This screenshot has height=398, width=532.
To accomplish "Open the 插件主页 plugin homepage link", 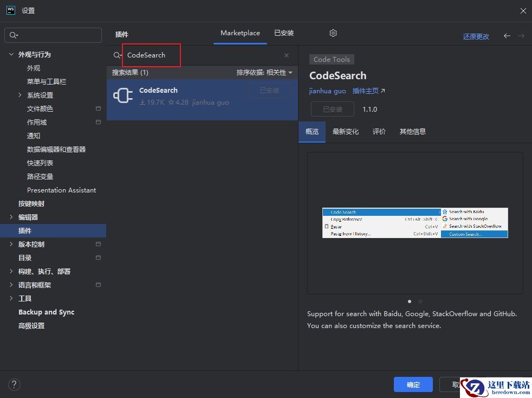I will coord(368,91).
